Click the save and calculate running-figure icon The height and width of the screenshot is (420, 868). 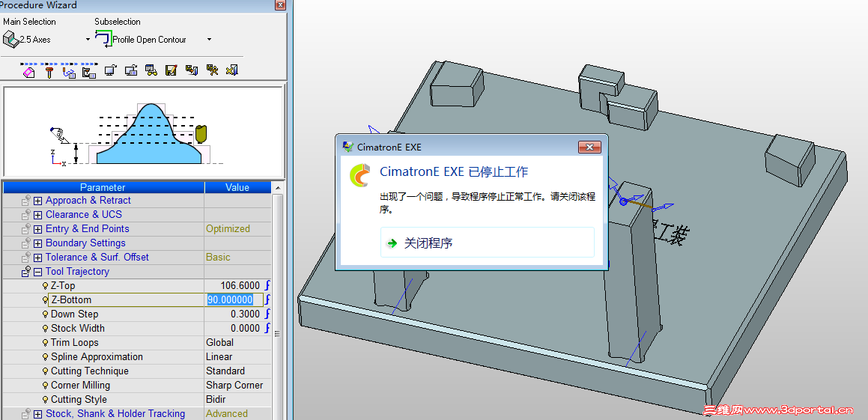212,70
